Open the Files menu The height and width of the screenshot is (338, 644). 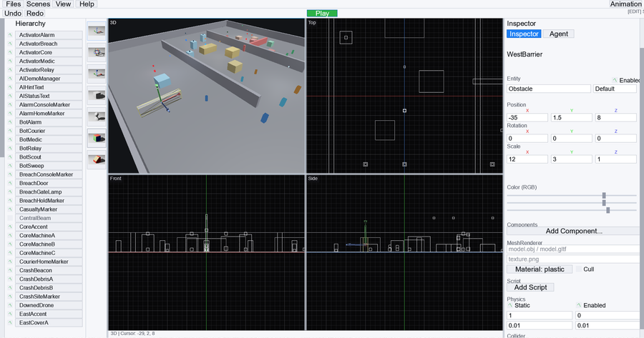coord(13,4)
